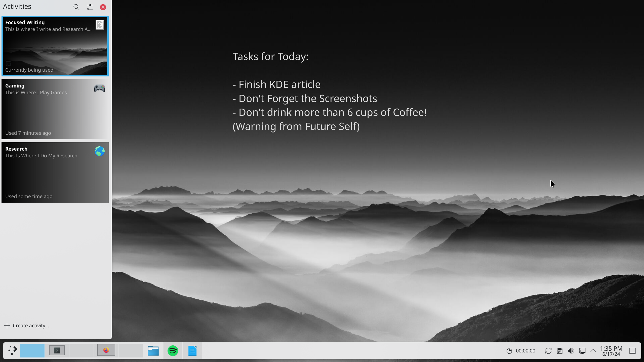644x362 pixels.
Task: Open activity settings sliders icon
Action: click(90, 7)
